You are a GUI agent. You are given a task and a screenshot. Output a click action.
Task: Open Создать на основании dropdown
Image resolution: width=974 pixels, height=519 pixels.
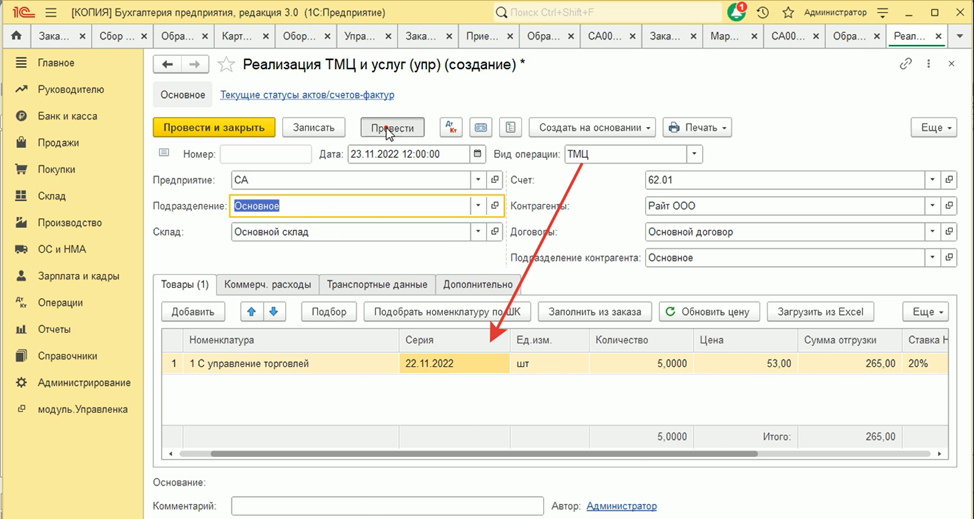coord(593,127)
